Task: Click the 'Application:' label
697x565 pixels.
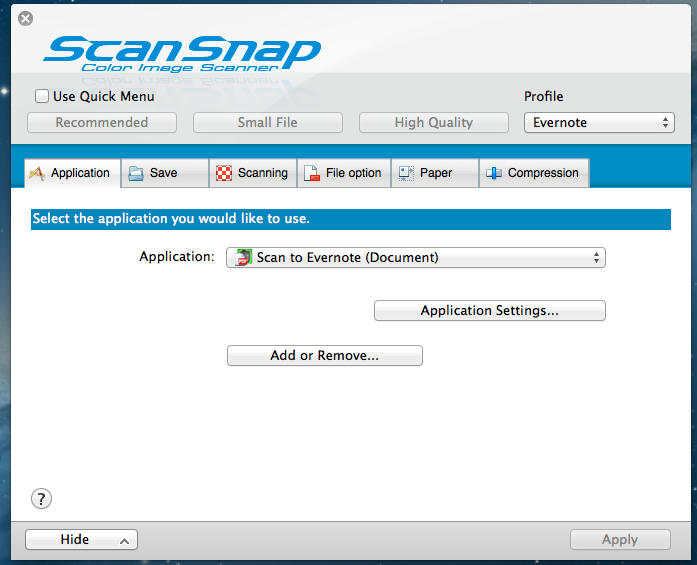Action: (177, 256)
